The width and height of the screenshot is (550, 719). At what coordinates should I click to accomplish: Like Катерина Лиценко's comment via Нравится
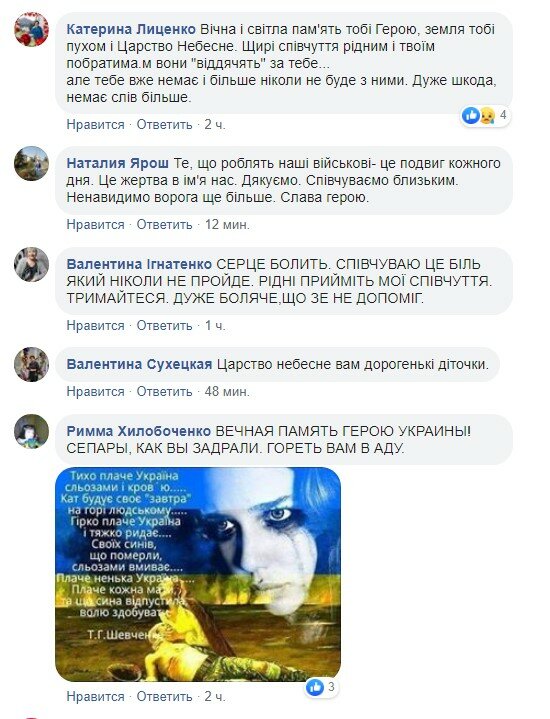[x=95, y=124]
